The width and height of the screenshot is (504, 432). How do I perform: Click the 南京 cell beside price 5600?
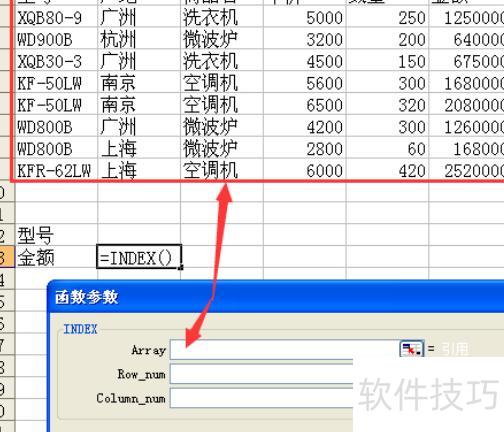pyautogui.click(x=139, y=83)
